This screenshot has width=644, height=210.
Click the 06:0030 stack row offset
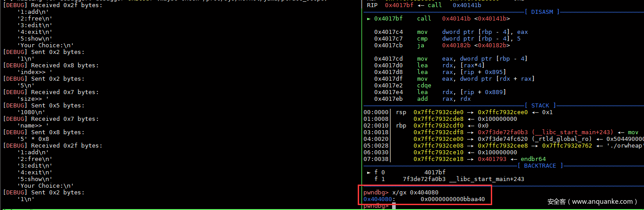pyautogui.click(x=376, y=152)
